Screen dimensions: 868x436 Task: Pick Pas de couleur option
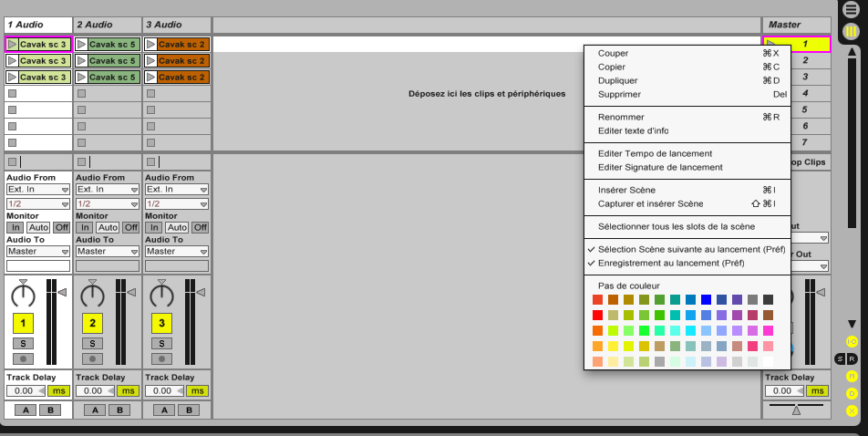(x=627, y=285)
